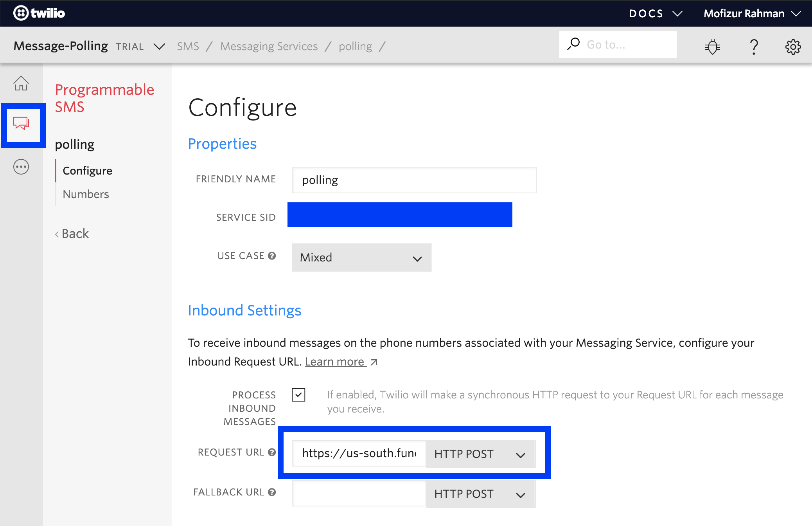Show help for Request URL

coord(272,452)
